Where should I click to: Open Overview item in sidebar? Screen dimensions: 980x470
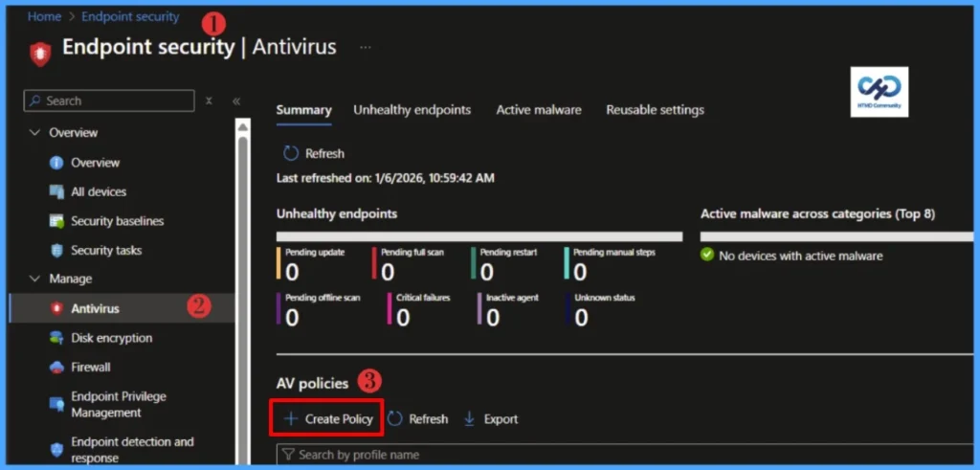coord(122,163)
